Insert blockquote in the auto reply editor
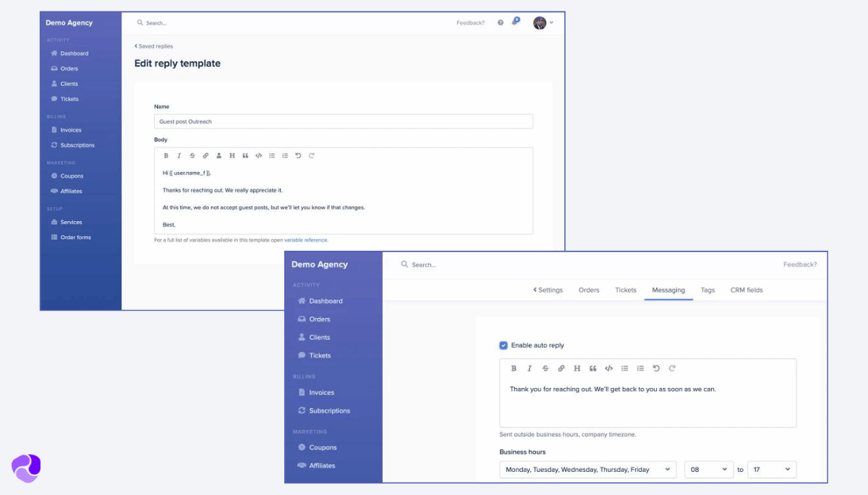 (x=593, y=369)
